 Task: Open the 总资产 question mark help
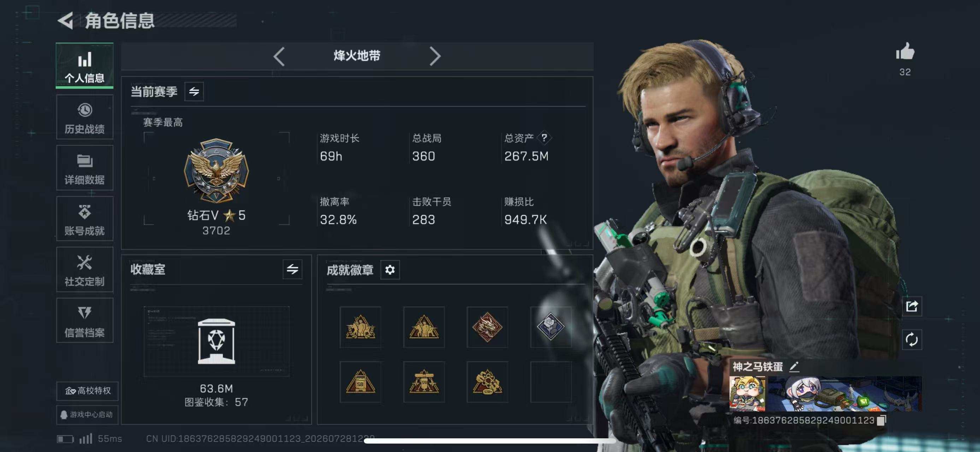coord(544,138)
